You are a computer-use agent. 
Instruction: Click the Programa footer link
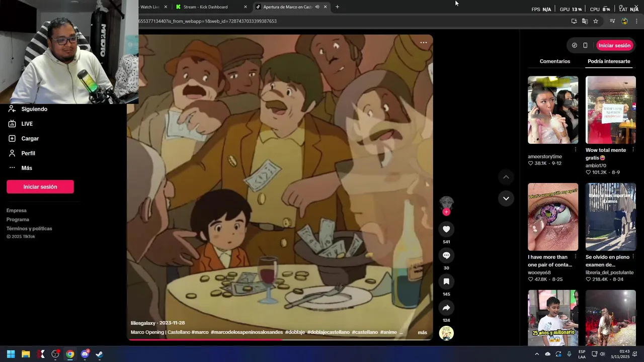(x=18, y=220)
